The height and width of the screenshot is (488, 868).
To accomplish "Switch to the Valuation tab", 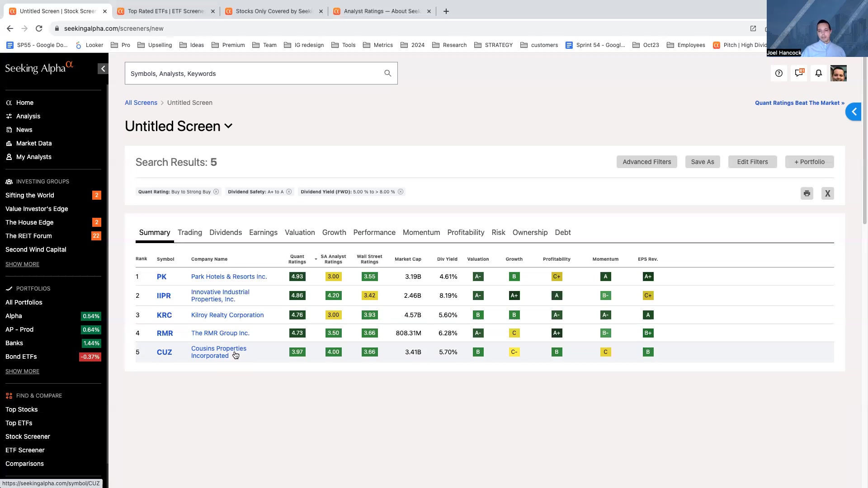I will (299, 232).
